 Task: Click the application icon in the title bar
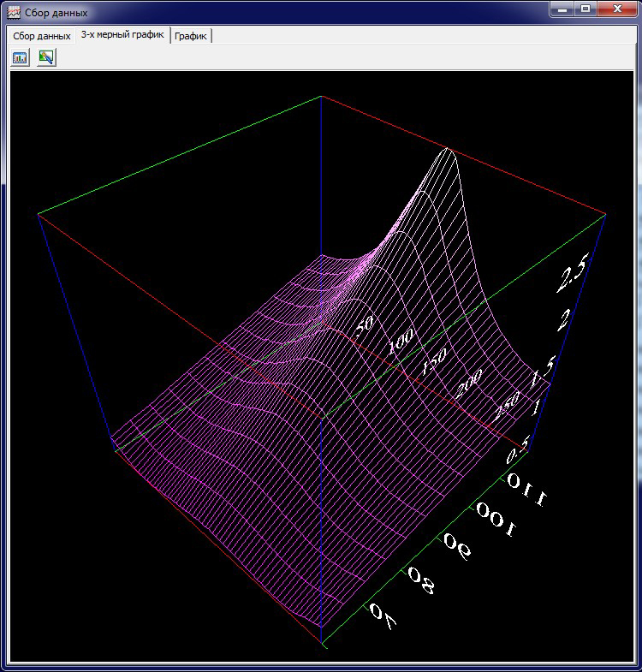coord(14,14)
